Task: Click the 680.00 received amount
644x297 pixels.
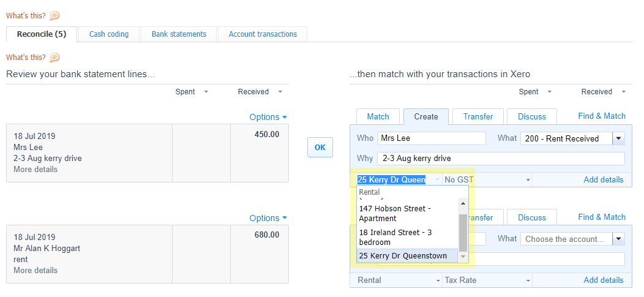Action: point(267,235)
